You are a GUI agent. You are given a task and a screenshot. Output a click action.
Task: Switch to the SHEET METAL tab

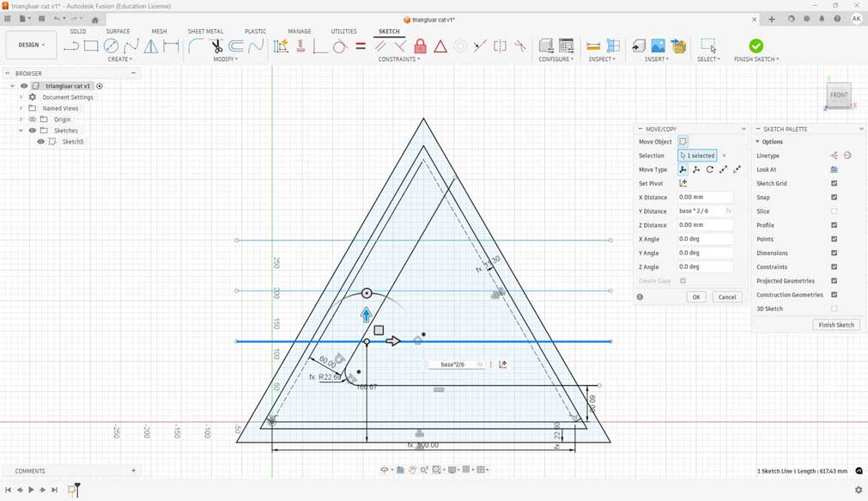(205, 32)
